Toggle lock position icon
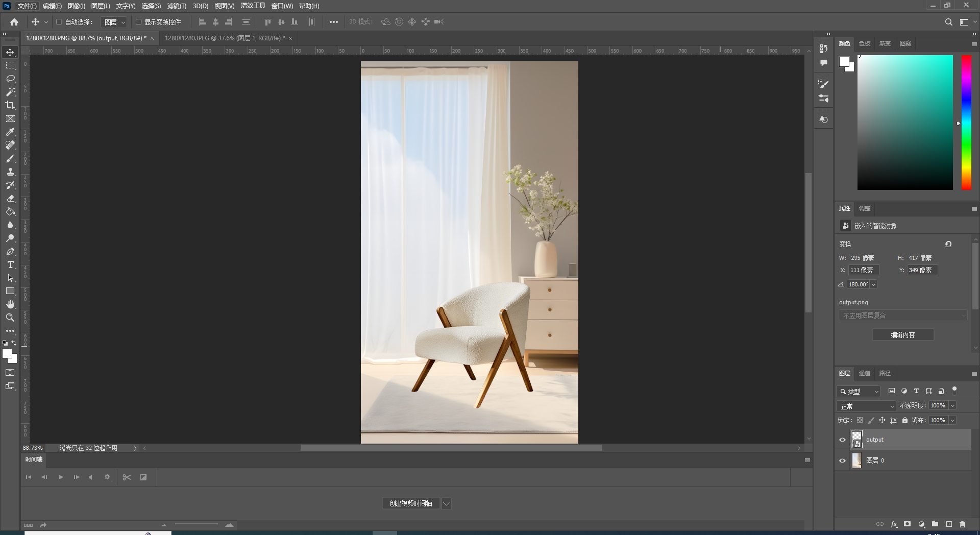Viewport: 980px width, 535px height. [x=882, y=420]
